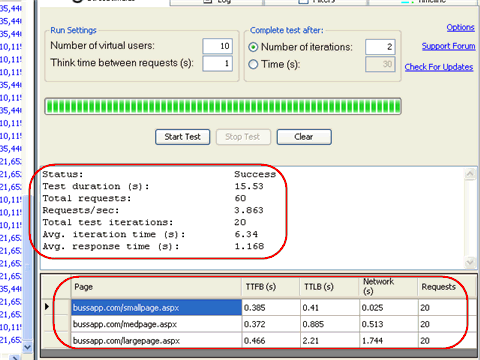Click the results box scroll up arrow
Screen dimensions: 480x360
tap(470, 174)
